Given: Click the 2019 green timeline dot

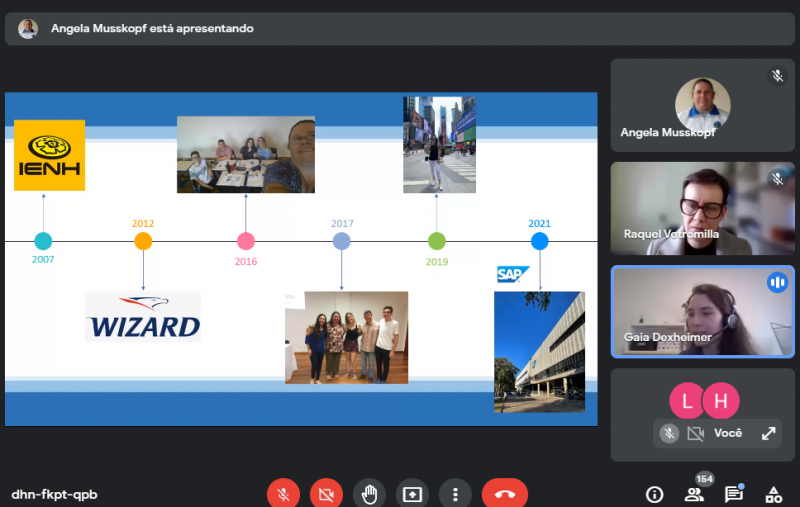Looking at the screenshot, I should pyautogui.click(x=437, y=241).
